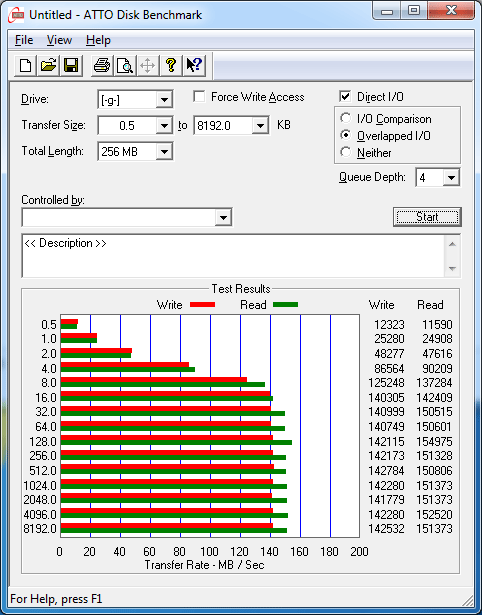Click the move arrows toolbar icon
The image size is (482, 615).
tap(147, 65)
